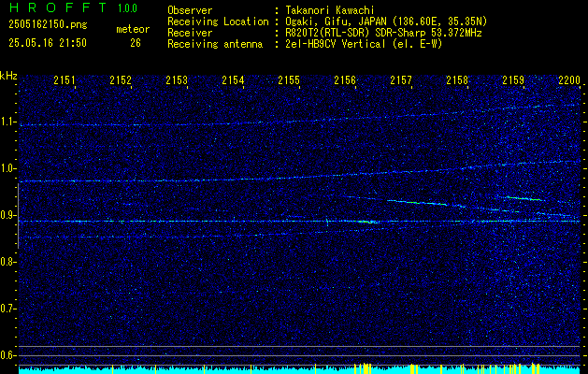Click the meteor count label
This screenshot has width=588, height=374.
click(x=133, y=29)
